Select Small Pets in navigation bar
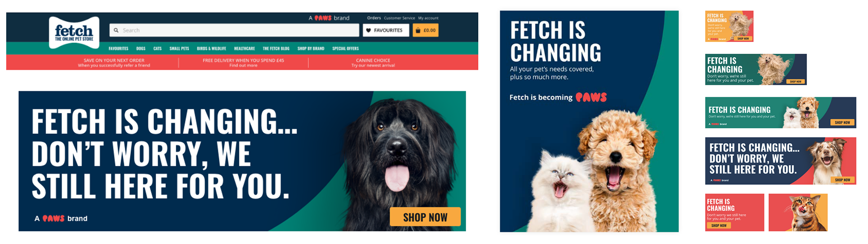 179,48
